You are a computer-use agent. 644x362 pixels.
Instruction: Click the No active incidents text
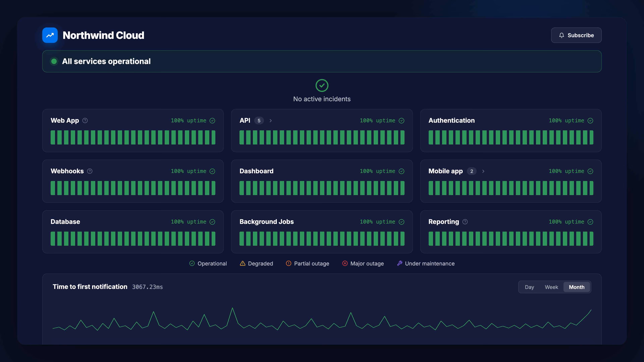[322, 99]
